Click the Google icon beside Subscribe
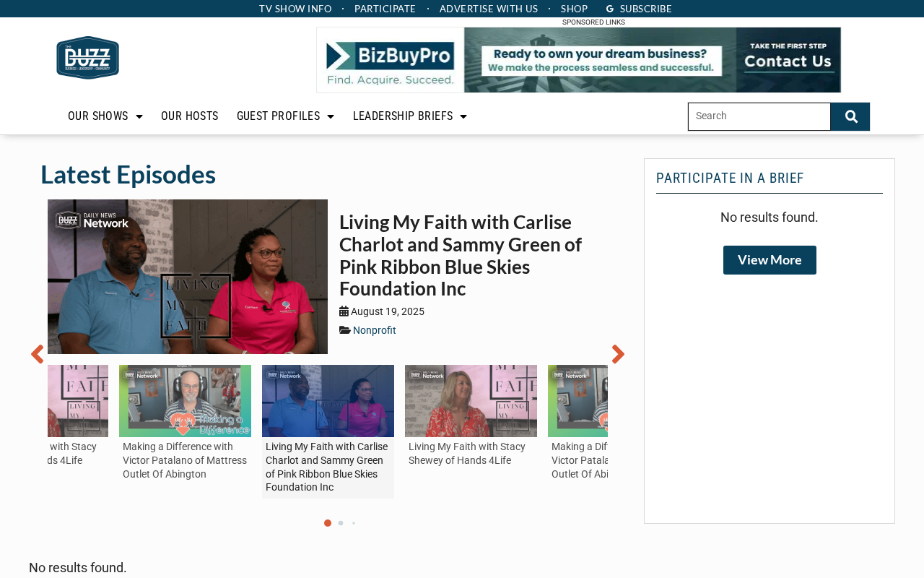Viewport: 924px width, 578px height. coord(610,9)
